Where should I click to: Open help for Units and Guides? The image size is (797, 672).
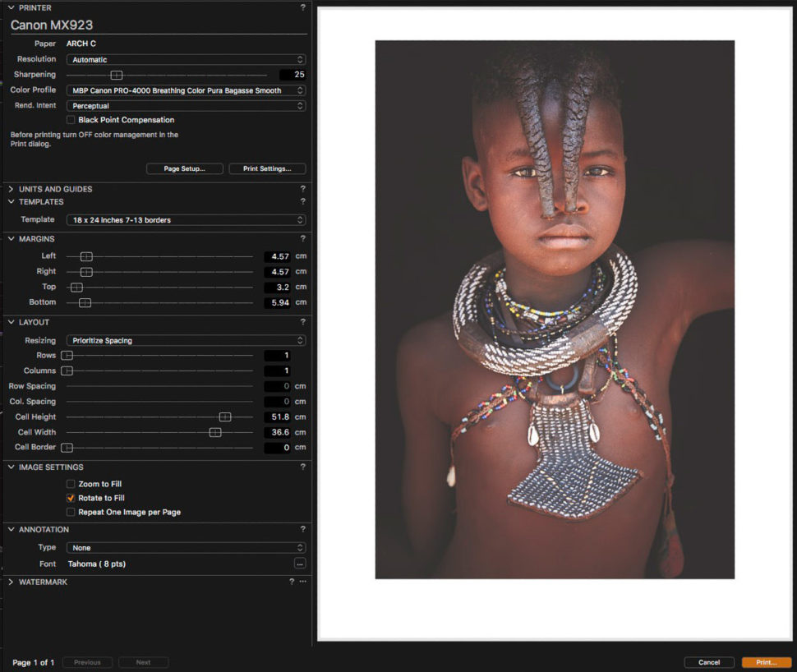point(302,188)
